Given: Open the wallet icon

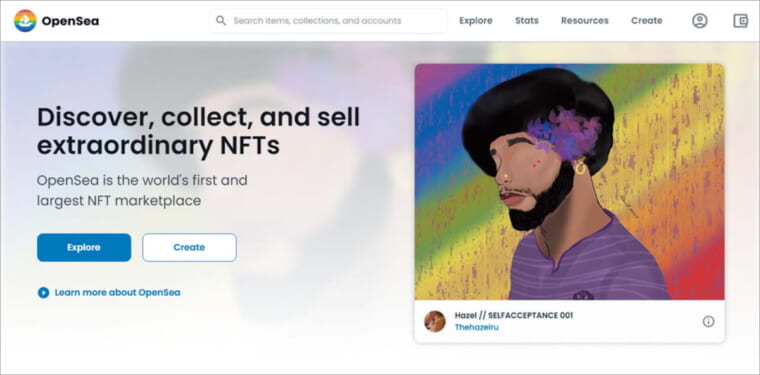Looking at the screenshot, I should coord(740,21).
